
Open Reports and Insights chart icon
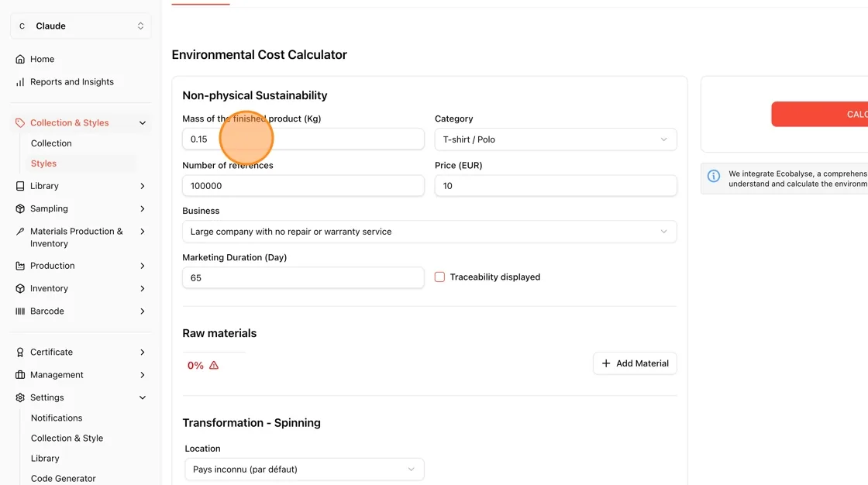point(20,82)
